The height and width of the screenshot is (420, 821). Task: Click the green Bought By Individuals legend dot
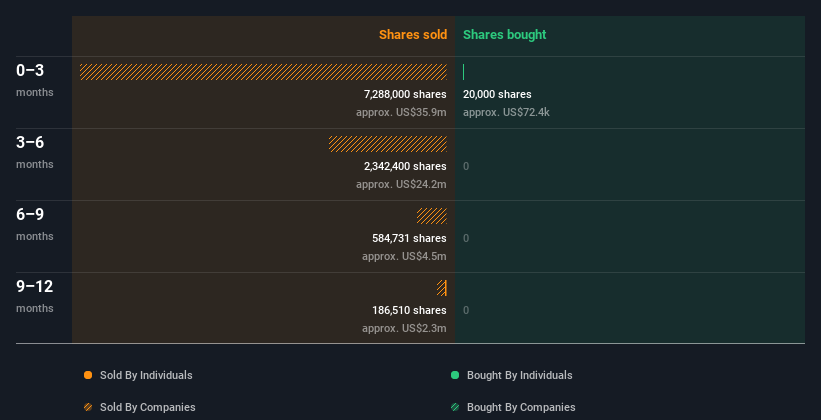[x=455, y=375]
